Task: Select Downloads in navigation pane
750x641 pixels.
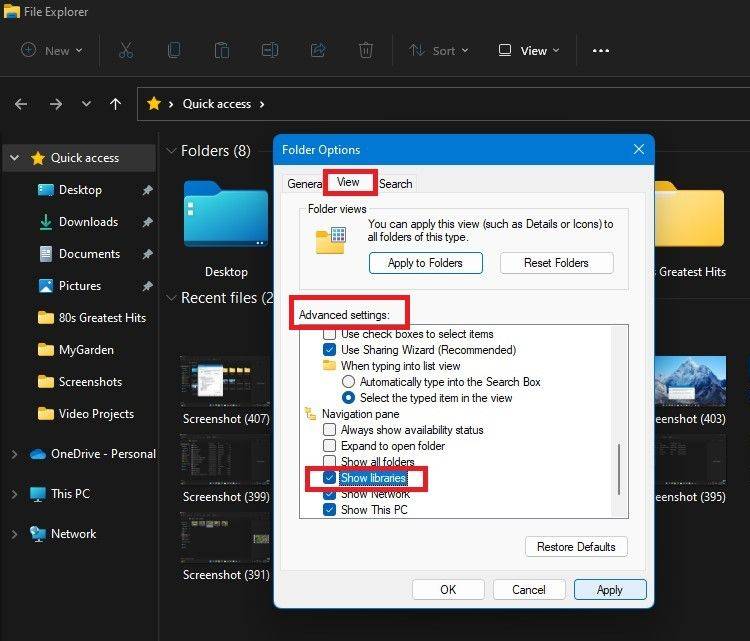Action: 88,222
